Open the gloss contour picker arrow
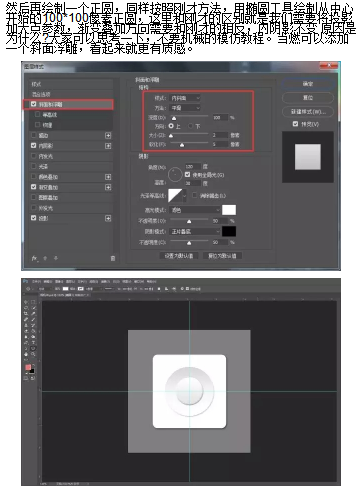Viewport: 361px width, 488px height. click(184, 196)
